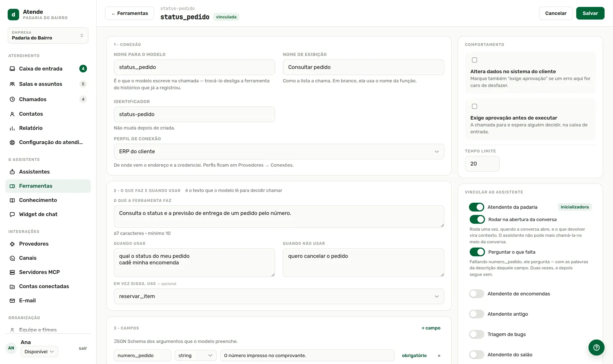Go back via the ← Ferramentas button

(129, 13)
